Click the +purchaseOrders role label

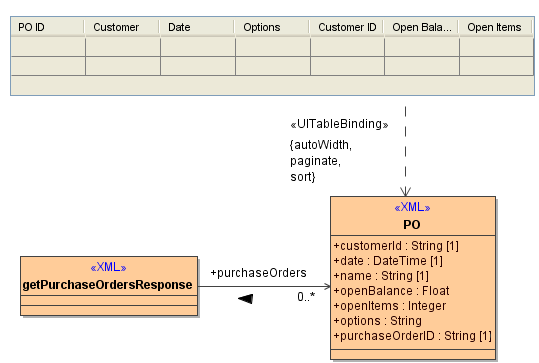[258, 273]
